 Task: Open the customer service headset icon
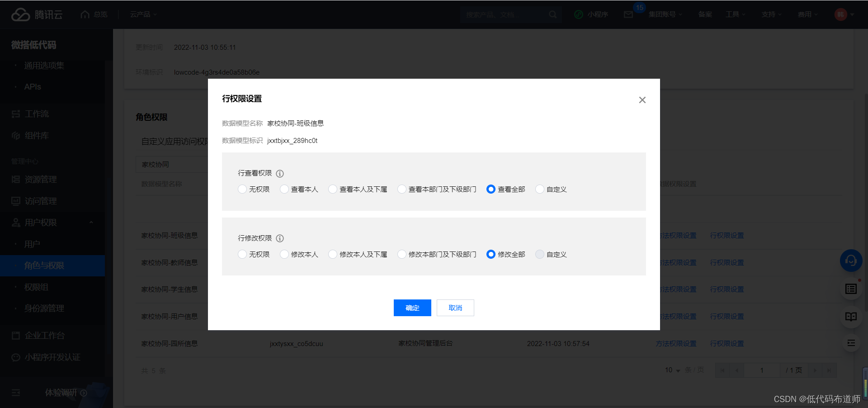(851, 261)
